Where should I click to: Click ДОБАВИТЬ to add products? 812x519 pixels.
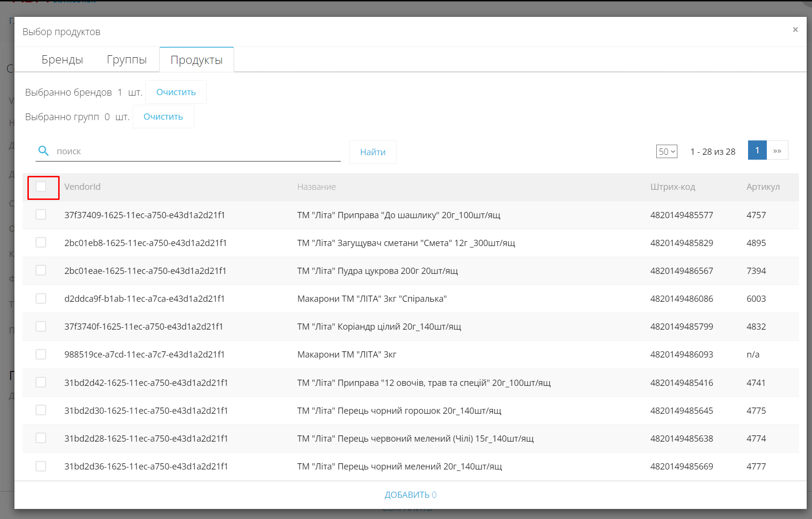coord(411,495)
